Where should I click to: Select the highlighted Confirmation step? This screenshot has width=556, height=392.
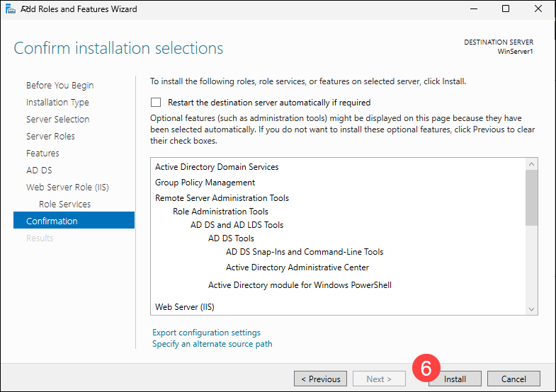click(x=52, y=221)
